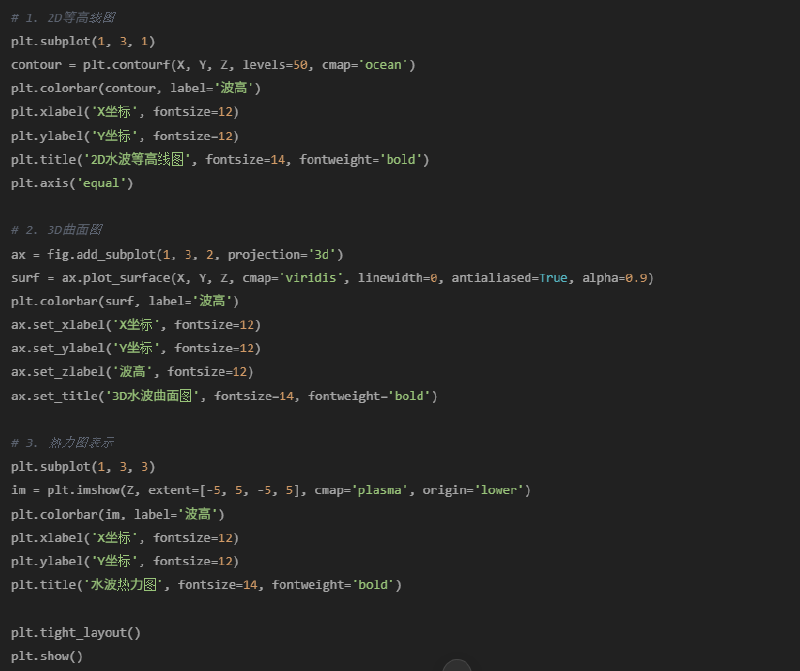Click the 'plasma' colormap string
The height and width of the screenshot is (671, 800).
(380, 490)
